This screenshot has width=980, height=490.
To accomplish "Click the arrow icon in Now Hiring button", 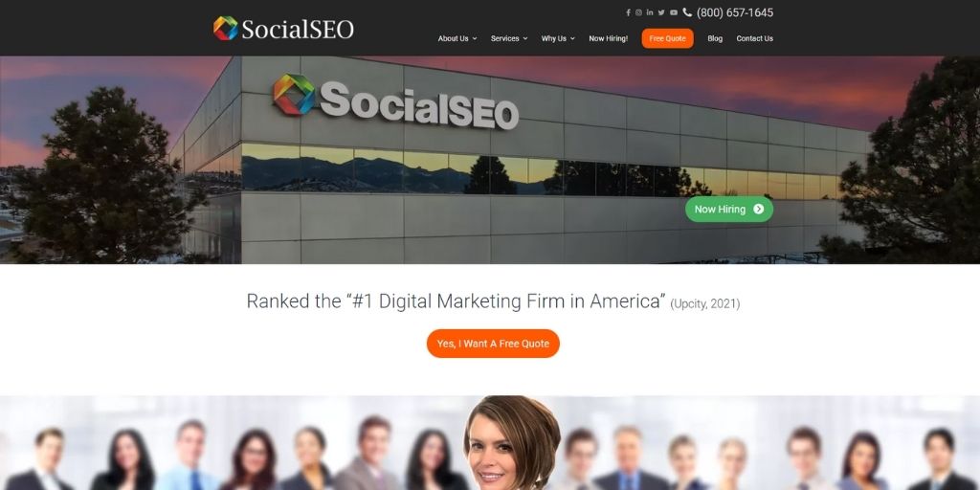I will pyautogui.click(x=759, y=210).
